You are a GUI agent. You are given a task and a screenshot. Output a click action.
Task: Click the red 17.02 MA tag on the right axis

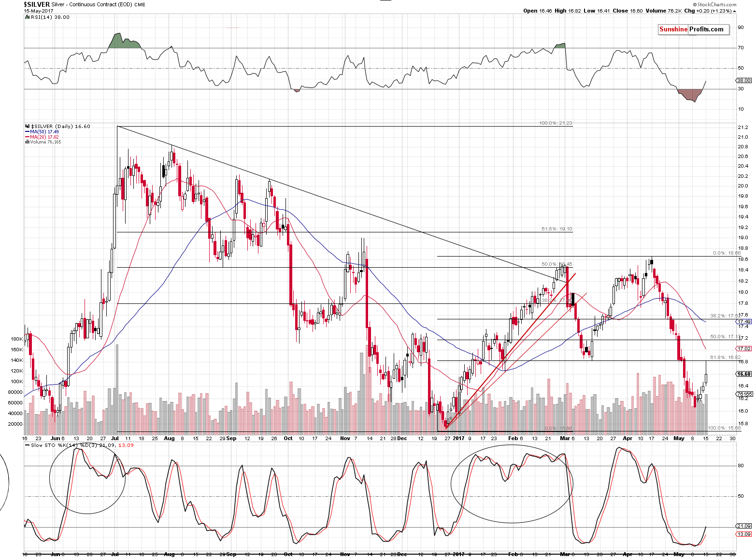pos(744,348)
